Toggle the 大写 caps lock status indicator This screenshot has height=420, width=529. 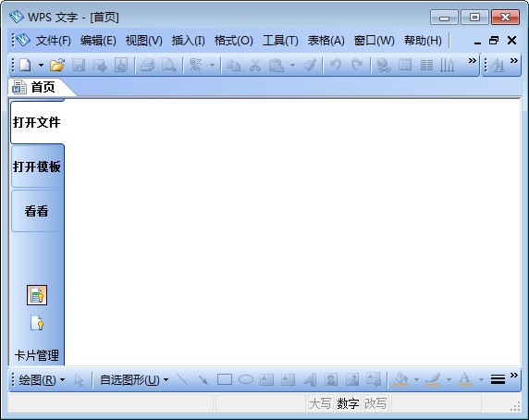(x=320, y=403)
